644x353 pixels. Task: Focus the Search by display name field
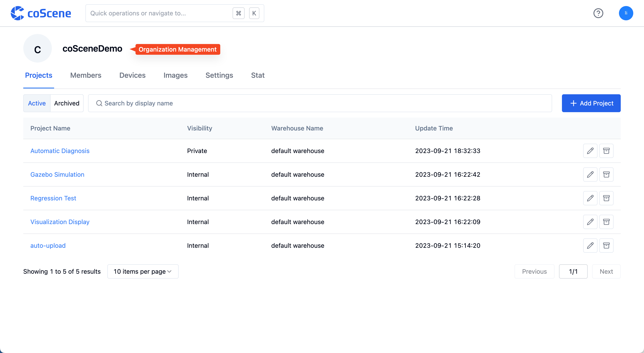[x=320, y=103]
